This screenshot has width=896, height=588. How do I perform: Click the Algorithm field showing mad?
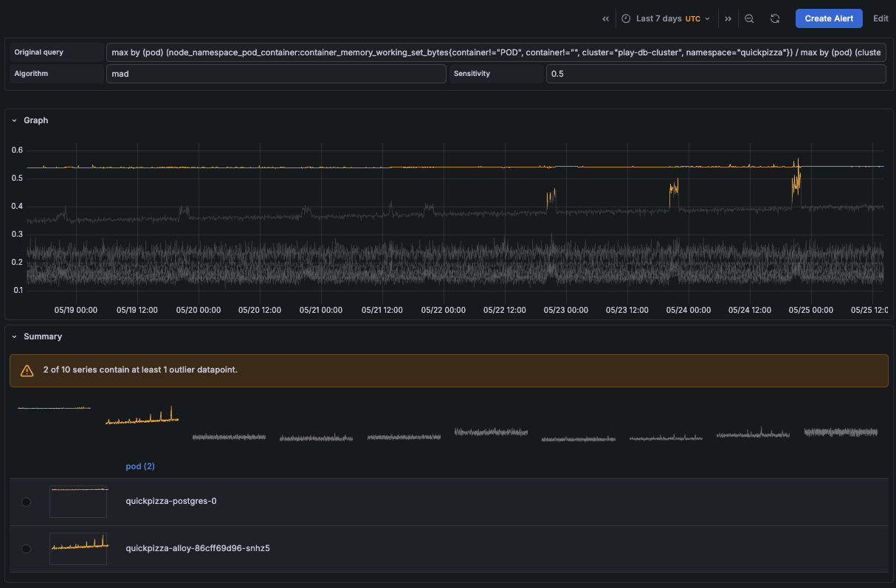(276, 74)
